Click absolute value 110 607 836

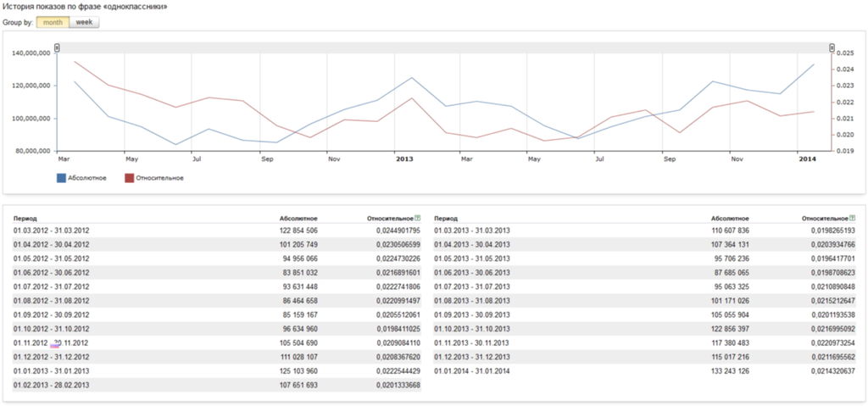(x=731, y=231)
